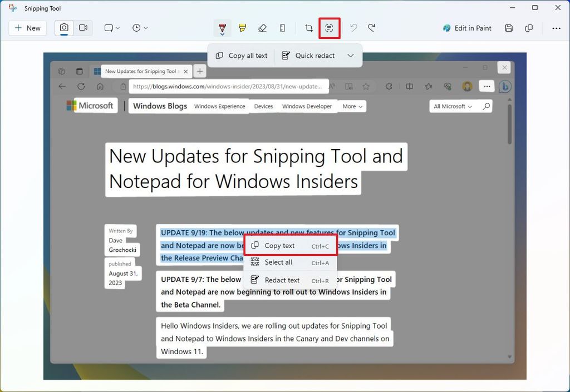The height and width of the screenshot is (392, 570).
Task: Open the delay timer dropdown
Action: pyautogui.click(x=140, y=28)
